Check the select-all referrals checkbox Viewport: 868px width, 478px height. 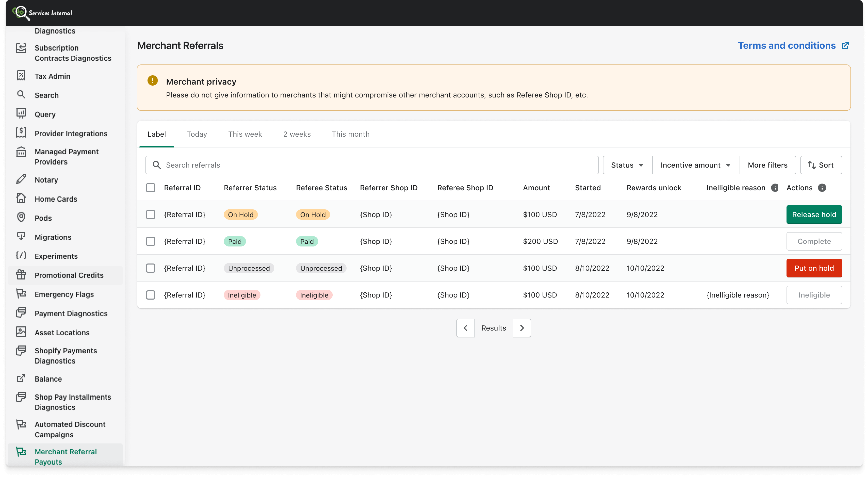151,188
